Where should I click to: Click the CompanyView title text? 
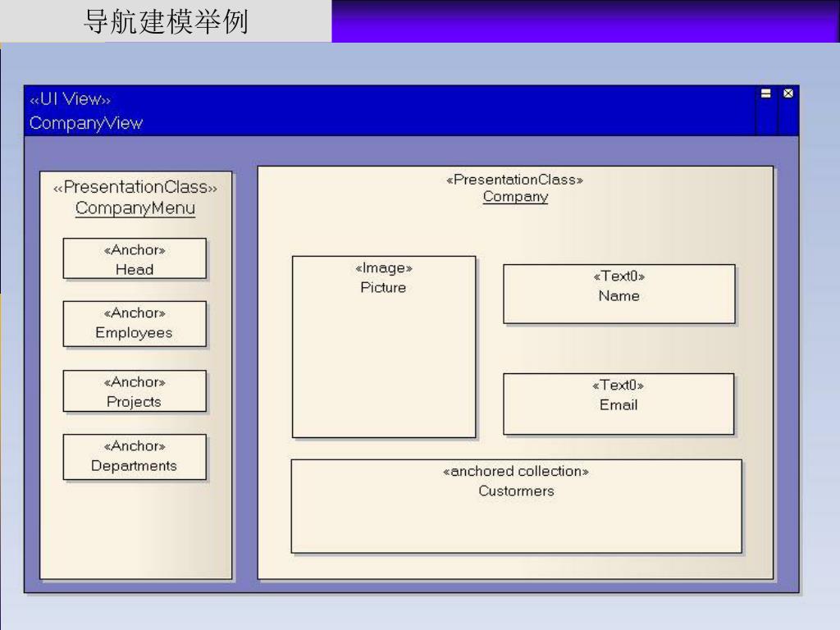click(x=85, y=123)
